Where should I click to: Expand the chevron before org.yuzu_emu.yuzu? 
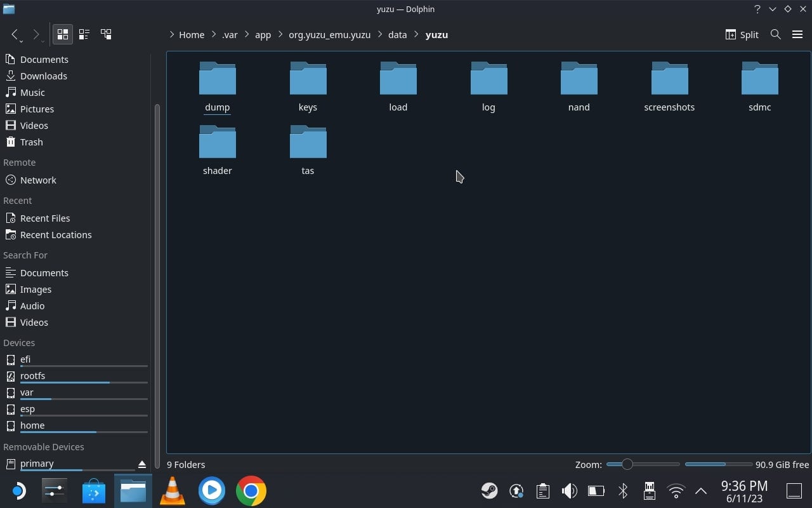pyautogui.click(x=280, y=34)
